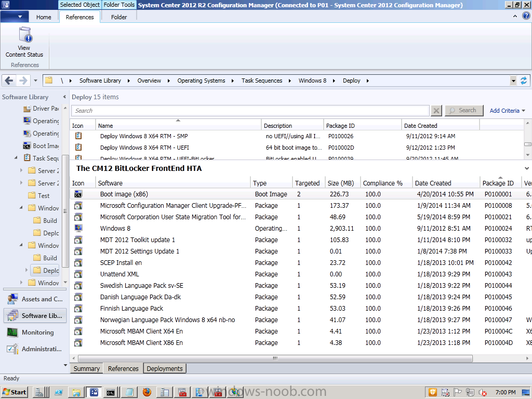Click the navigation tree vertical scrollbar
This screenshot has width=532, height=399.
(65, 210)
